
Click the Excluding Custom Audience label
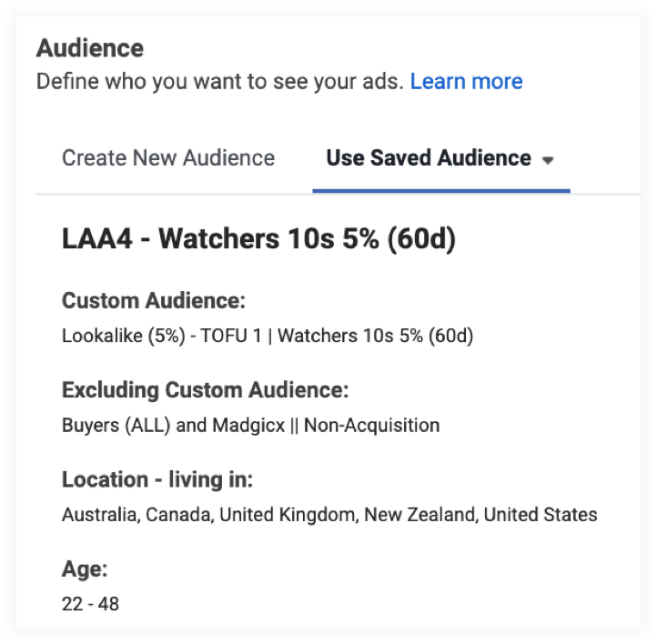[x=206, y=390]
